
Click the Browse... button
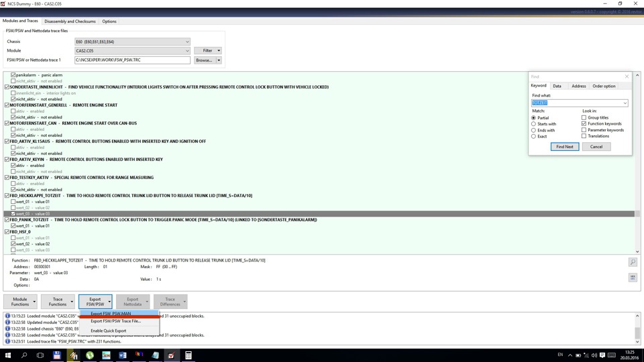click(x=205, y=60)
